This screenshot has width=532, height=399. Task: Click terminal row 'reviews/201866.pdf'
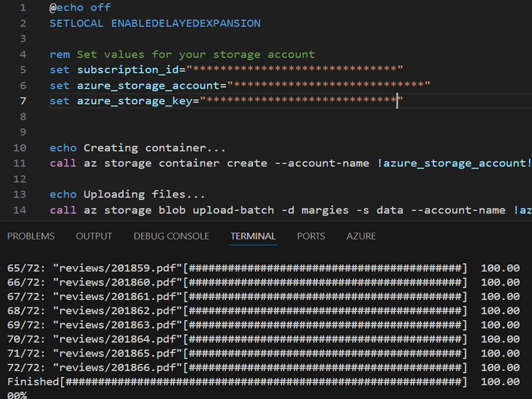263,368
